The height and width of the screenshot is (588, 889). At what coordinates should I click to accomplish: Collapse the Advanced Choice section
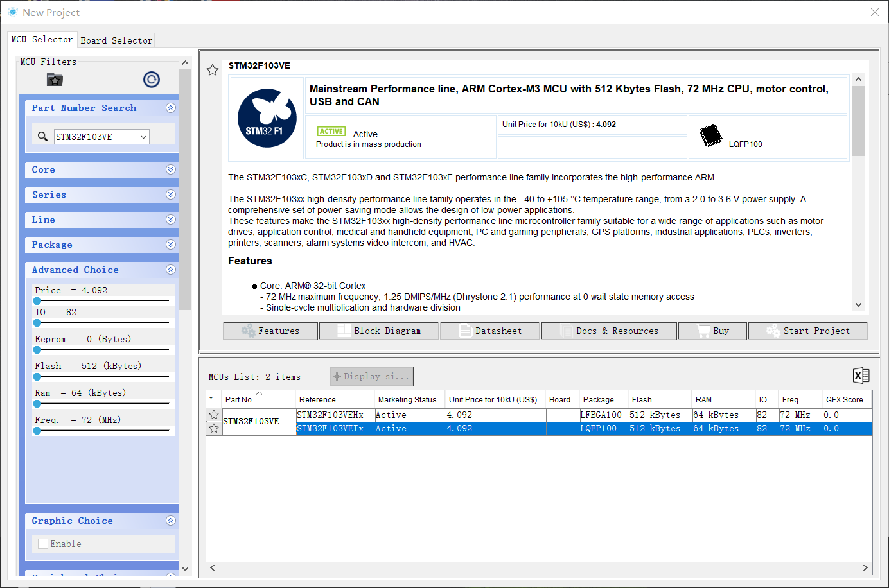tap(170, 270)
